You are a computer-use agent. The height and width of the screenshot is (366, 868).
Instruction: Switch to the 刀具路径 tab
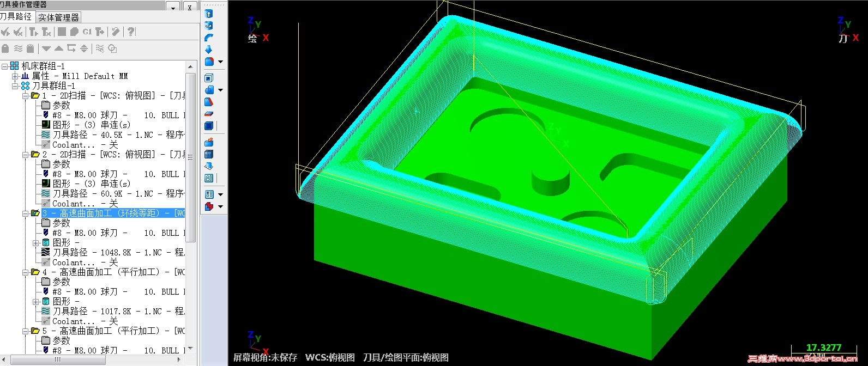click(x=16, y=17)
